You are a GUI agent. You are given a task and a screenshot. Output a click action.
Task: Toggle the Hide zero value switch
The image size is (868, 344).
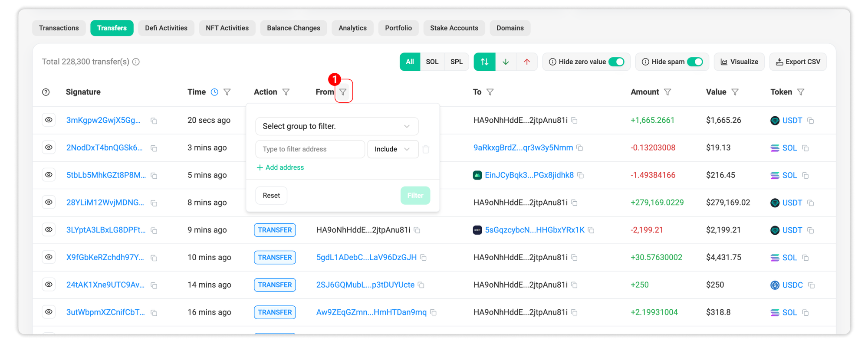616,62
